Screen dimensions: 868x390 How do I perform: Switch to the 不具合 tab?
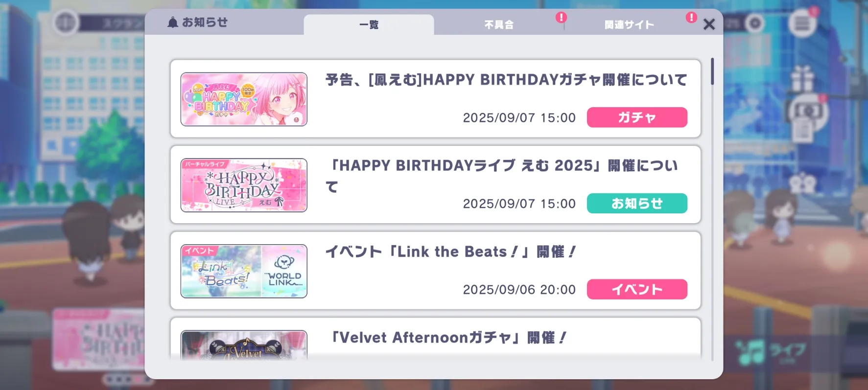tap(499, 24)
